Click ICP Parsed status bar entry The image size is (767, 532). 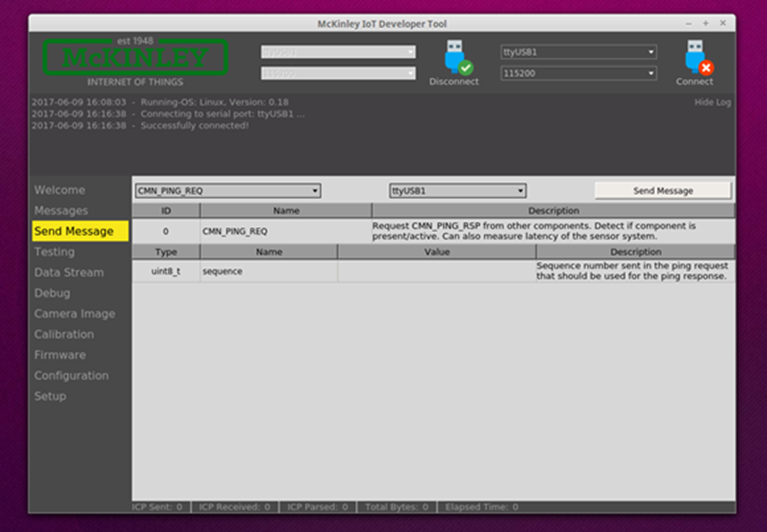click(x=317, y=507)
